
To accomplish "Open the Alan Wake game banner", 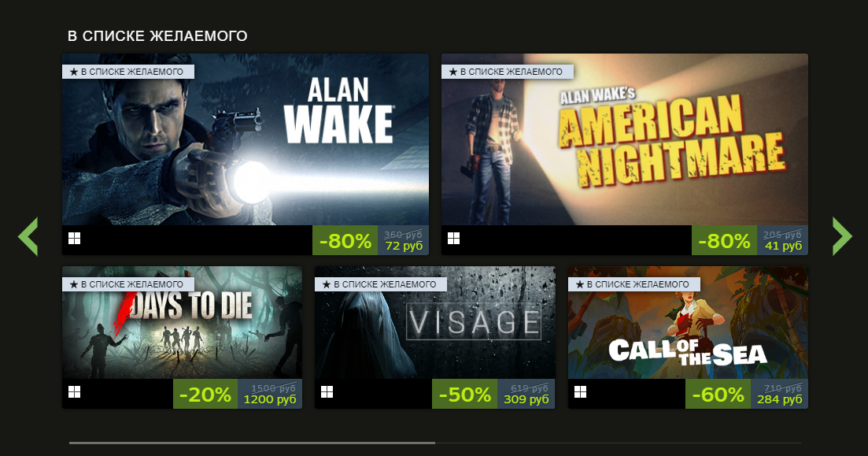I will (246, 139).
